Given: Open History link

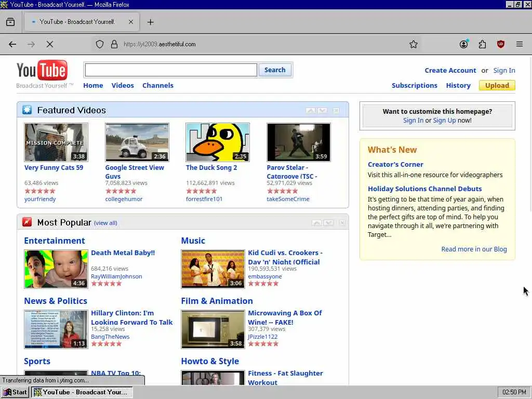Looking at the screenshot, I should click(x=458, y=86).
